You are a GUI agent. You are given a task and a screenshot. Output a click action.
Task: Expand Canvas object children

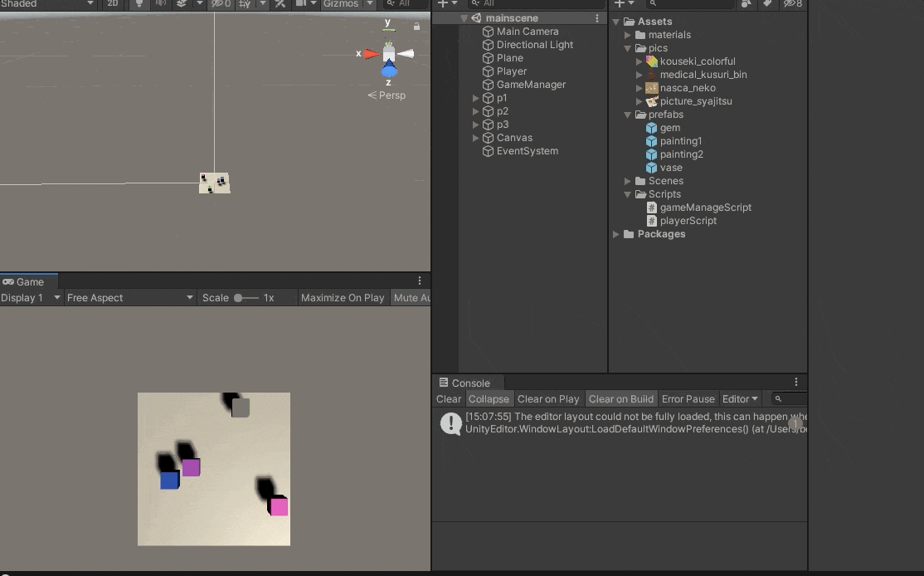pos(475,138)
